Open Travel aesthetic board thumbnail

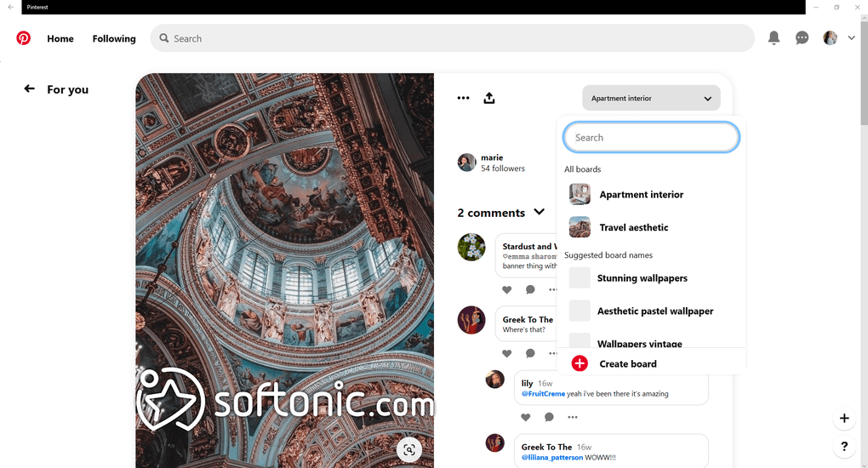(580, 227)
